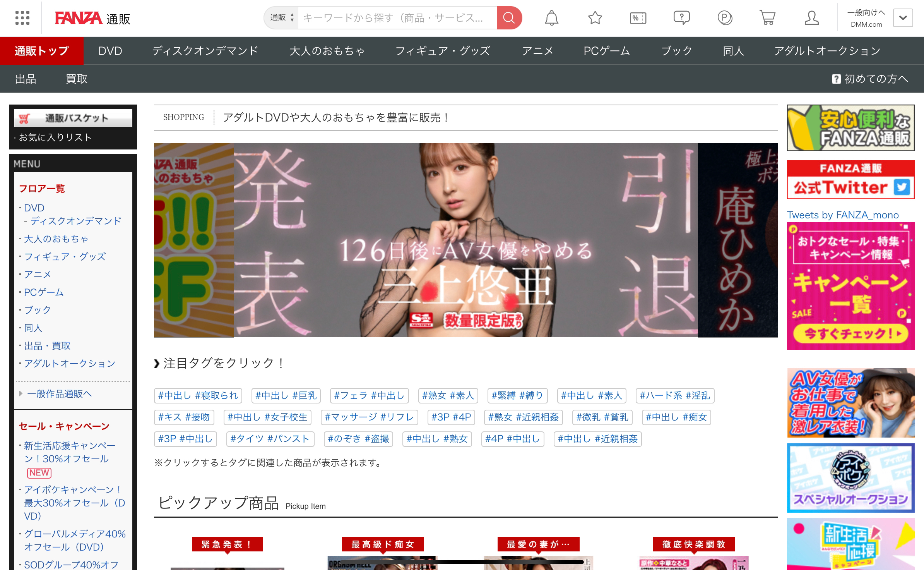Expand the 一般向けへ DMM.com dropdown arrow
Viewport: 924px width, 570px height.
[x=903, y=18]
